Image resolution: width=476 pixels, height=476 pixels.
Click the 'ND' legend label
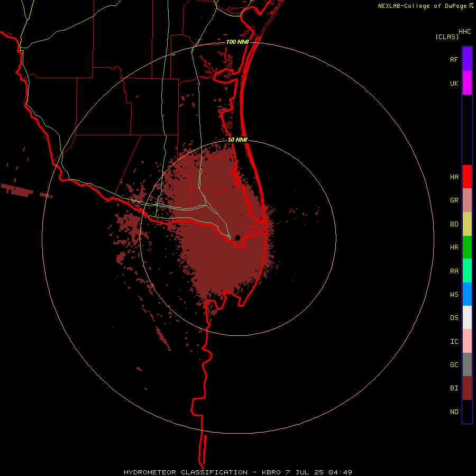pyautogui.click(x=454, y=412)
